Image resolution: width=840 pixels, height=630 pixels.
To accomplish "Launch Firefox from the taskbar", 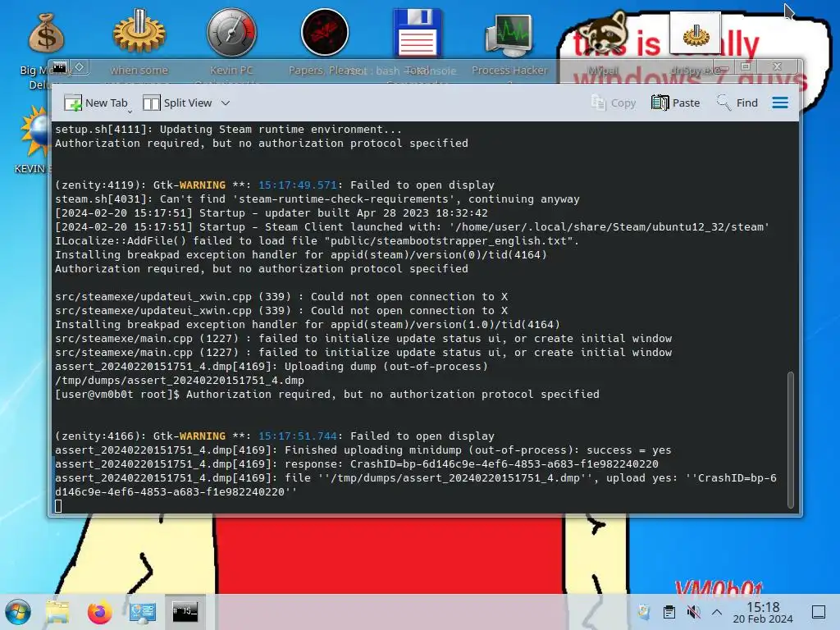I will click(99, 612).
